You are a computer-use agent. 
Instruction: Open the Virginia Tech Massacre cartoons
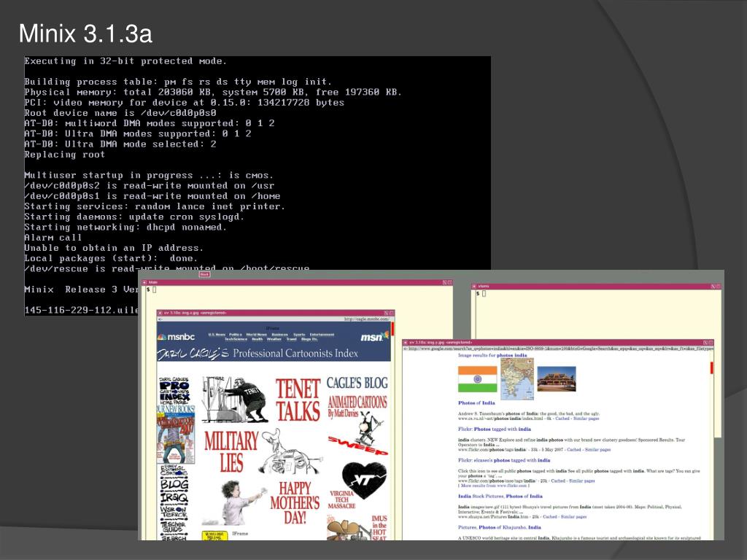click(x=341, y=499)
